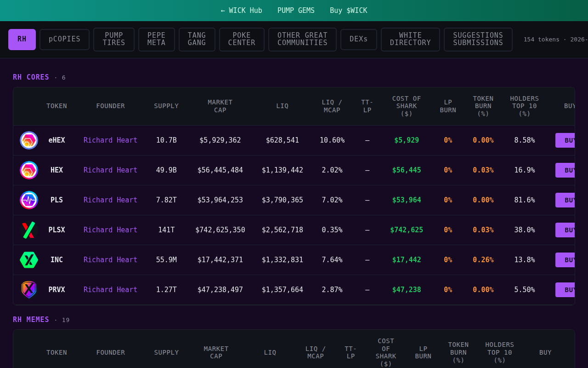Open Richard Heart founder link in PLSX row

tap(110, 230)
